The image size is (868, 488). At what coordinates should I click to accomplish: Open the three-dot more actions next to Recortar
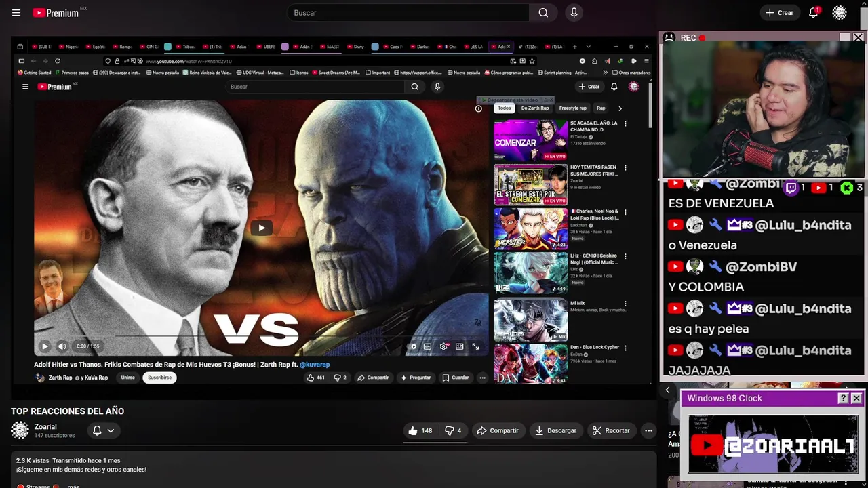pos(648,430)
